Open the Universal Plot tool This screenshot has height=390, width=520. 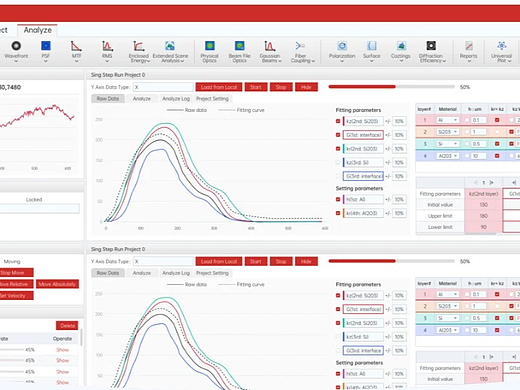[501, 51]
